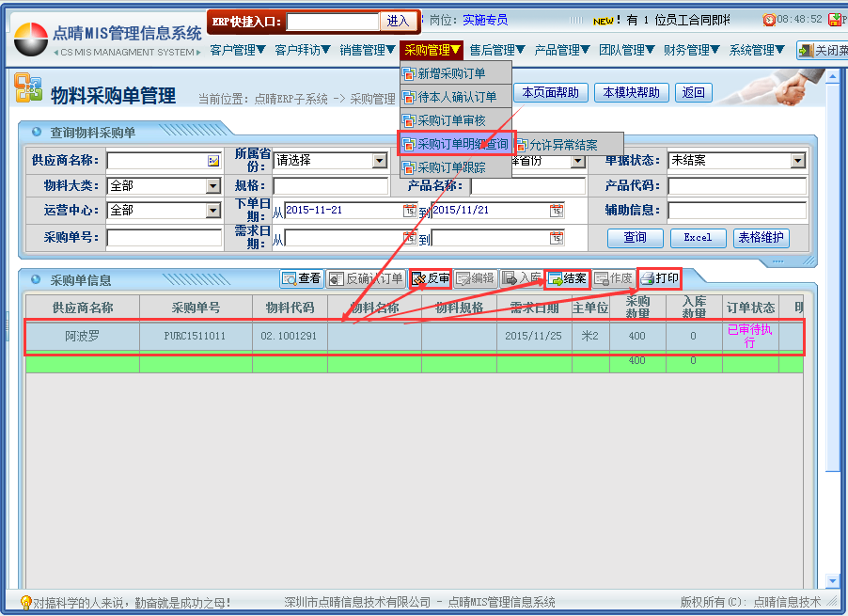The image size is (848, 616).
Task: Click the 作废 (Void) toolbar icon
Action: point(613,278)
